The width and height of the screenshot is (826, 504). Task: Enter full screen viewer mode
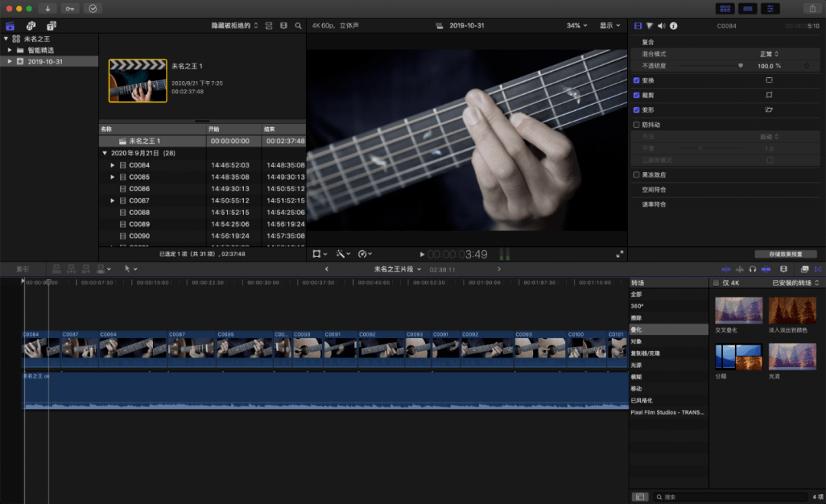coord(619,254)
